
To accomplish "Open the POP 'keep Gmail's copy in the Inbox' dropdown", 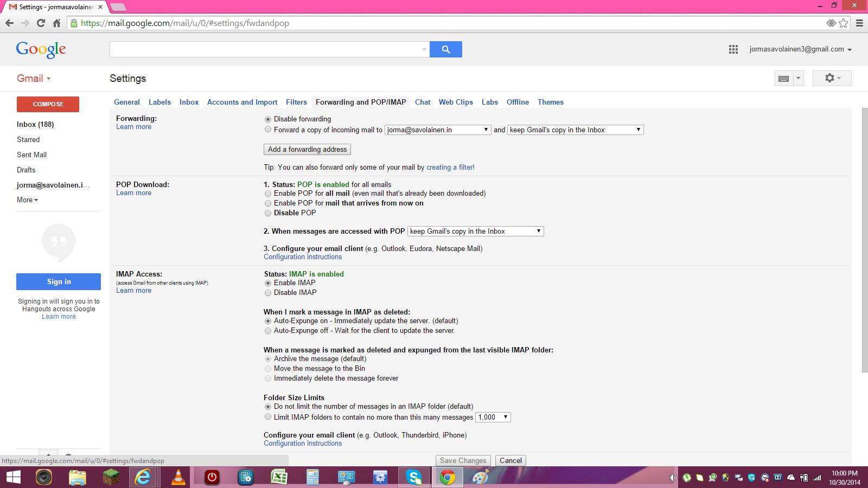I will coord(476,231).
